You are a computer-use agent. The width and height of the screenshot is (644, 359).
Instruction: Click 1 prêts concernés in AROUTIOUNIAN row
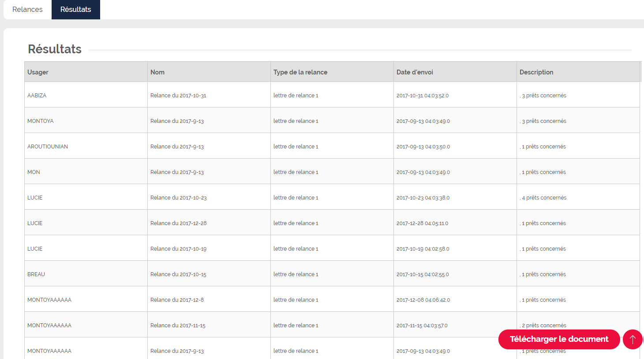pos(543,147)
